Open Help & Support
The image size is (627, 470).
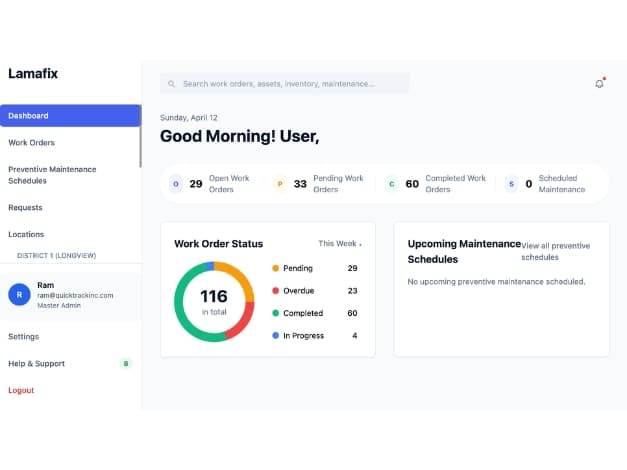[x=36, y=364]
